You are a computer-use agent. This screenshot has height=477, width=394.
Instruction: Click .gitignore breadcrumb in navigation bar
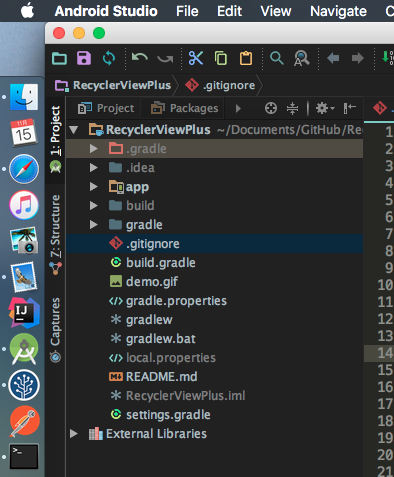pos(220,85)
